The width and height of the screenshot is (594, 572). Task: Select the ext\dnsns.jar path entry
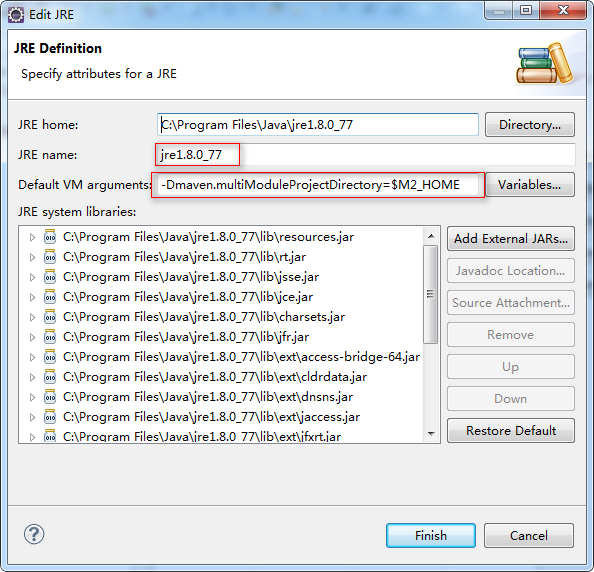click(x=208, y=397)
